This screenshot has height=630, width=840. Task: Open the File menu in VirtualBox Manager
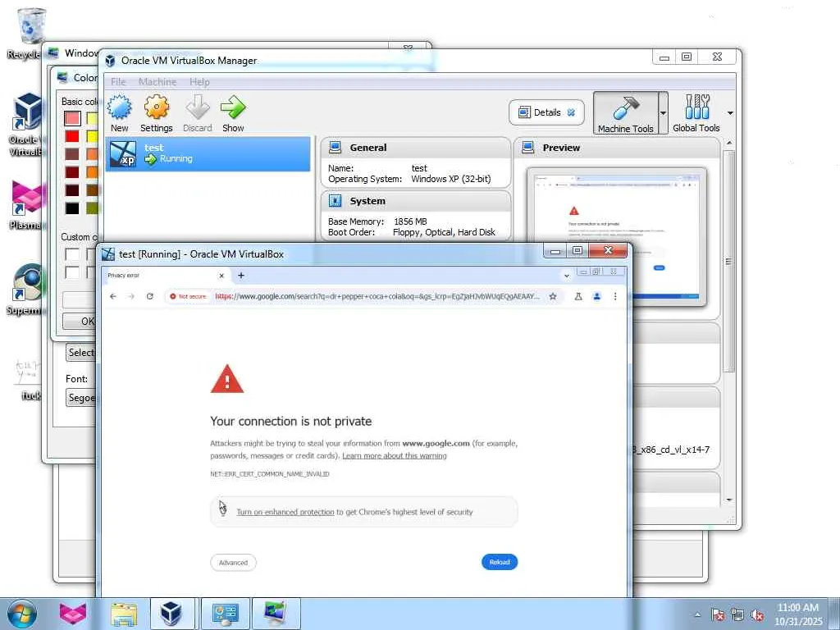118,82
